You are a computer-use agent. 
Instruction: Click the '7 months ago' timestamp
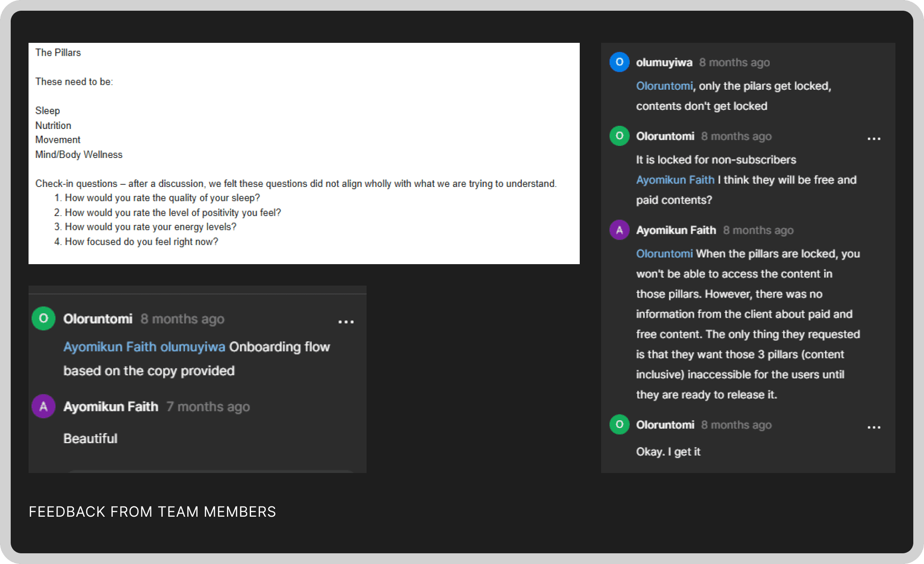(x=208, y=407)
